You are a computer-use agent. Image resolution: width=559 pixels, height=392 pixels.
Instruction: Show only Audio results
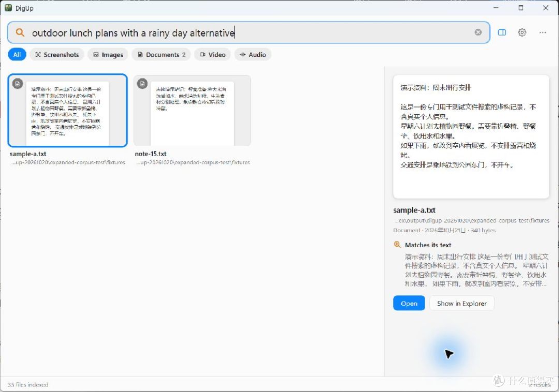[x=253, y=54]
